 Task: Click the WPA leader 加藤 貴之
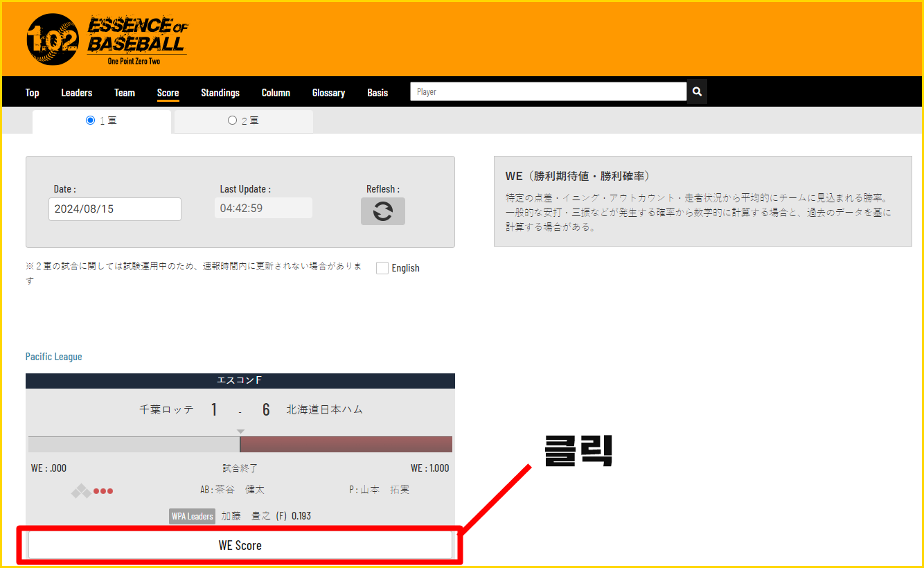point(245,516)
